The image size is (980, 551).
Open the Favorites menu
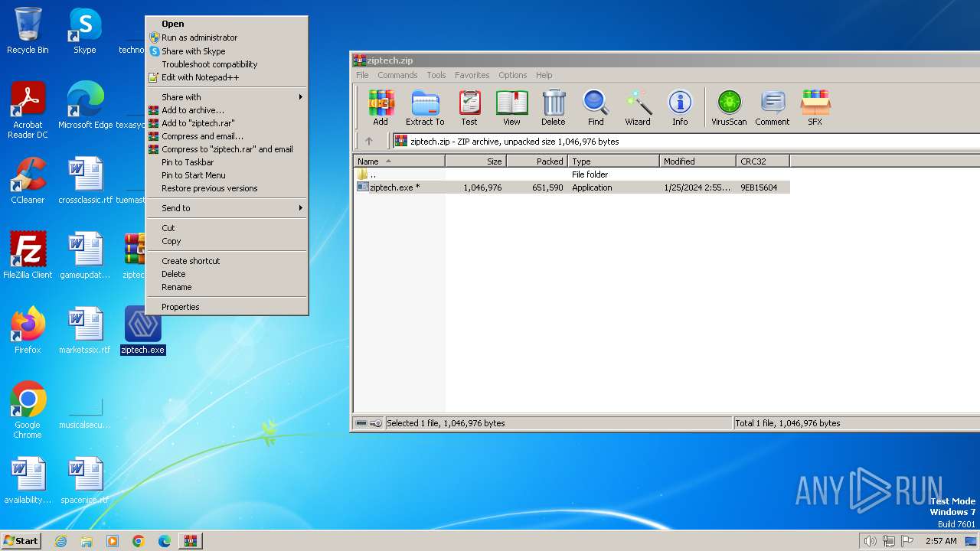coord(472,75)
